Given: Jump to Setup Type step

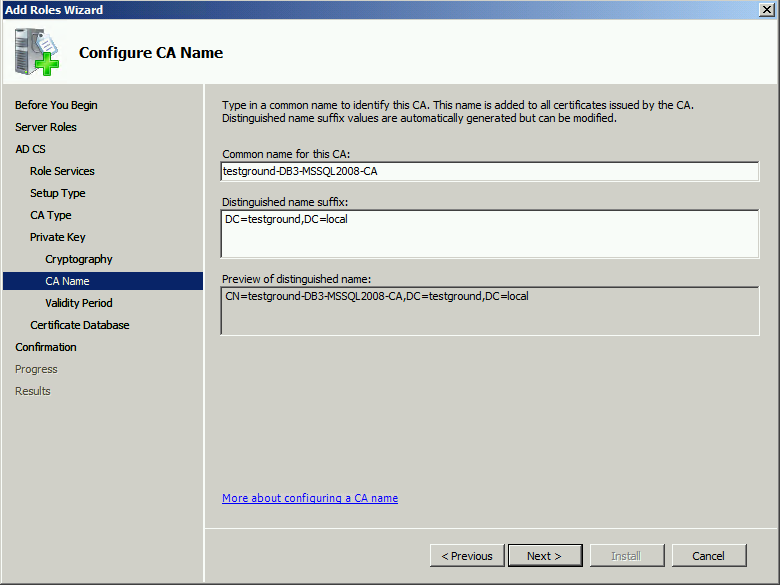Looking at the screenshot, I should [x=58, y=193].
